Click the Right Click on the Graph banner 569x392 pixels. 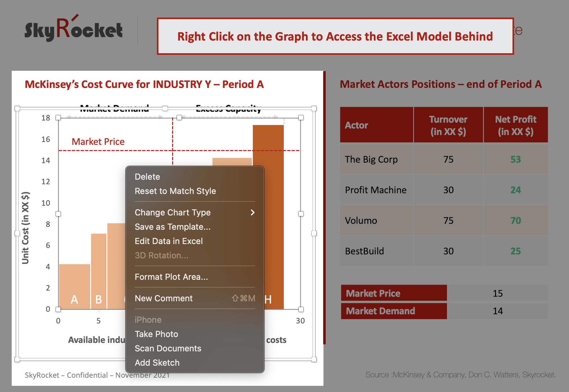click(x=335, y=36)
